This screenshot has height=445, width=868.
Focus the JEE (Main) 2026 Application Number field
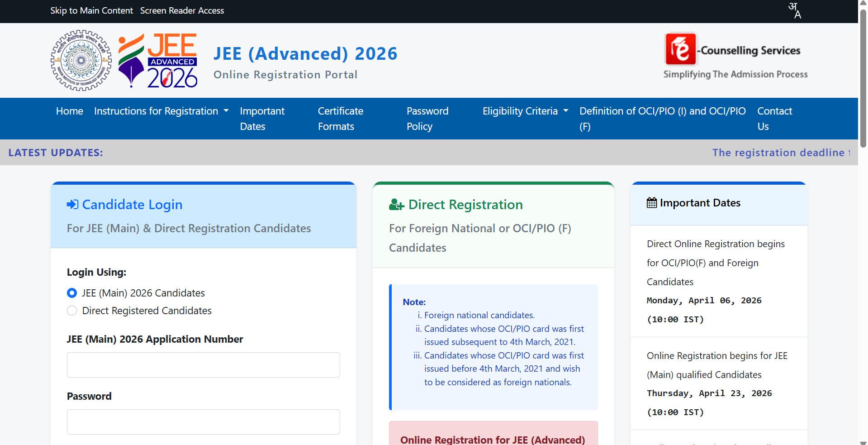204,365
